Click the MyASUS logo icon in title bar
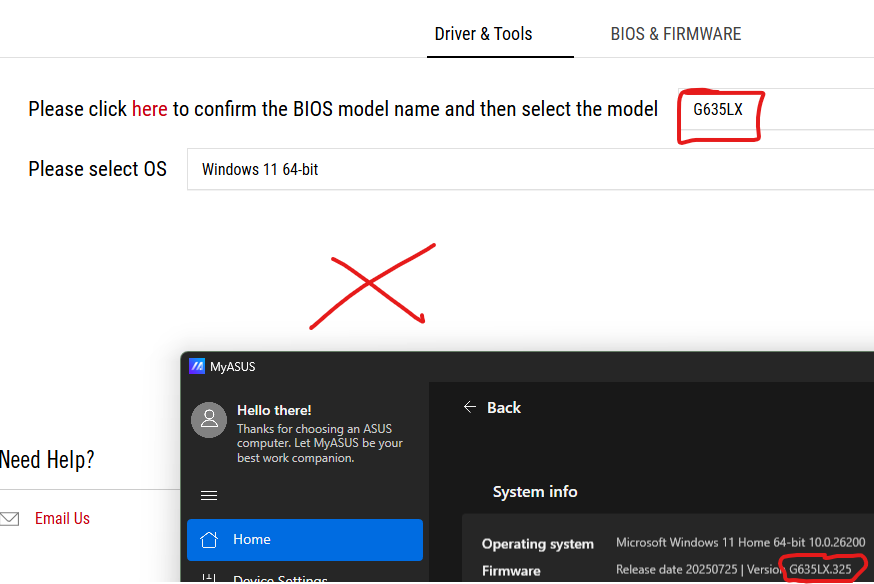 coord(197,366)
